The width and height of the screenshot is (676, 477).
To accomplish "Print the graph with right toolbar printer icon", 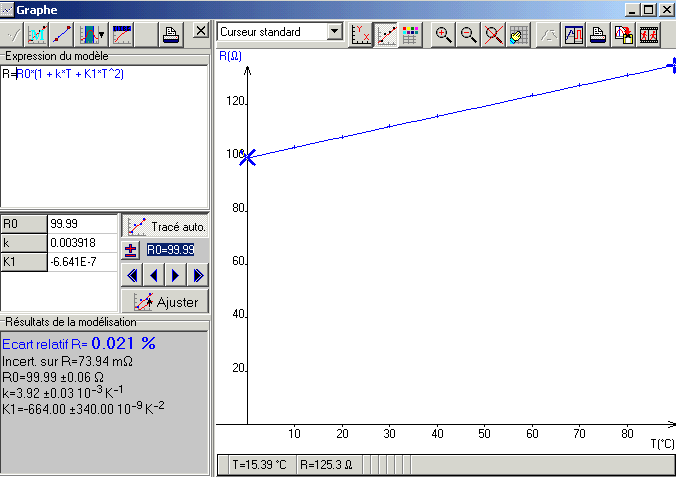I will click(598, 35).
